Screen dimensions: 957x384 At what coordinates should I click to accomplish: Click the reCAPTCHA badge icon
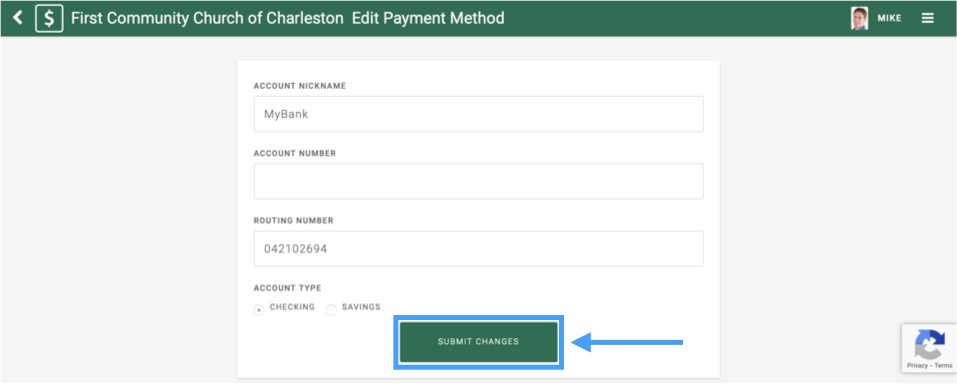930,343
